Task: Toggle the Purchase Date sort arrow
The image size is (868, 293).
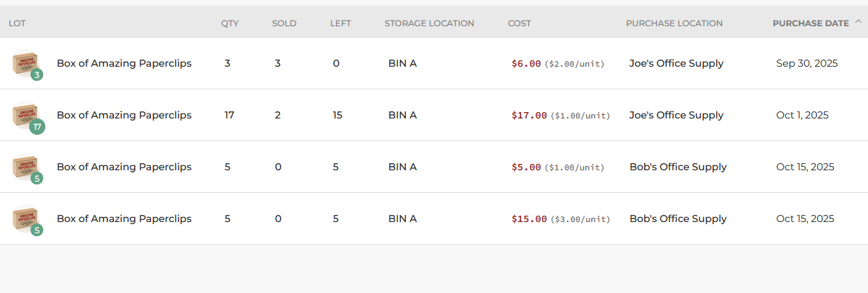Action: point(858,22)
